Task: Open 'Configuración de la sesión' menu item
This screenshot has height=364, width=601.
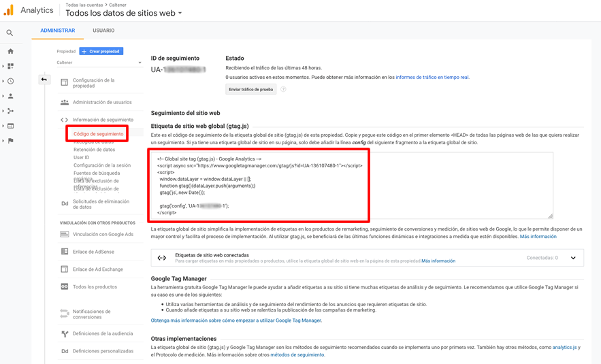Action: click(x=102, y=165)
